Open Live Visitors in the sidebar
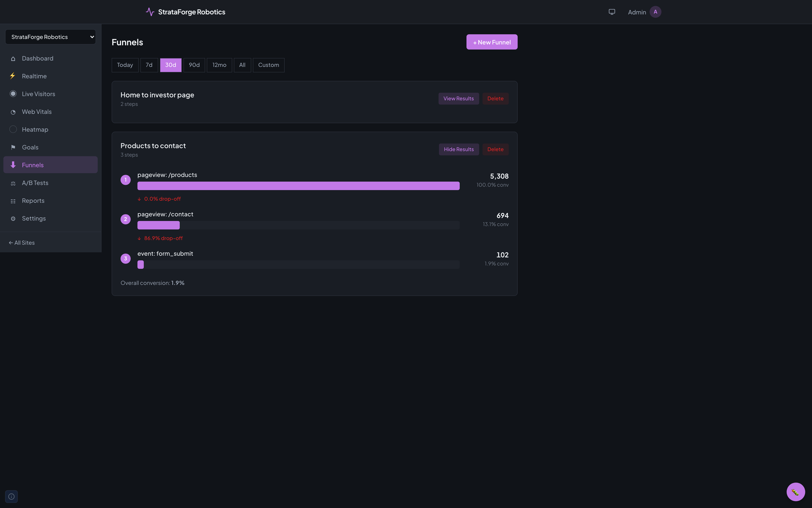The width and height of the screenshot is (812, 508). coord(50,94)
